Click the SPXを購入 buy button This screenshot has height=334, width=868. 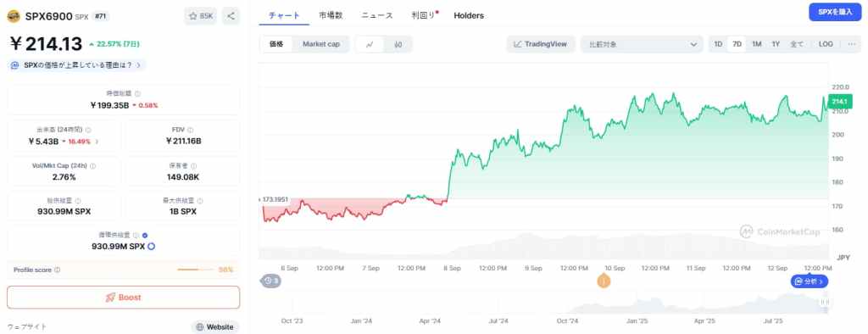(835, 12)
